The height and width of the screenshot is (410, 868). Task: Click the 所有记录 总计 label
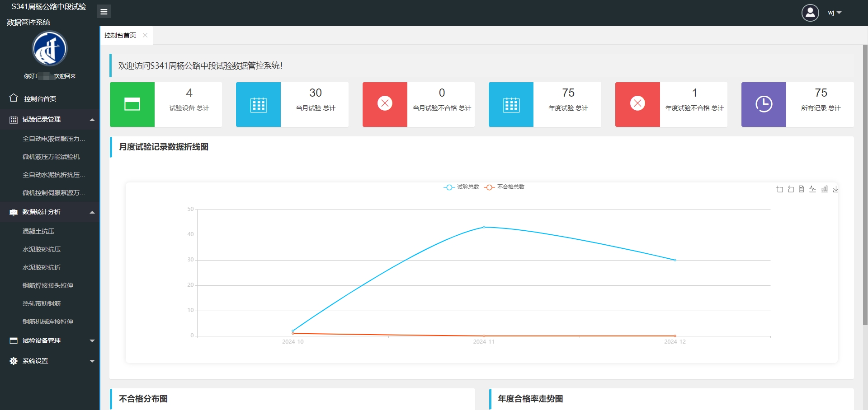821,108
